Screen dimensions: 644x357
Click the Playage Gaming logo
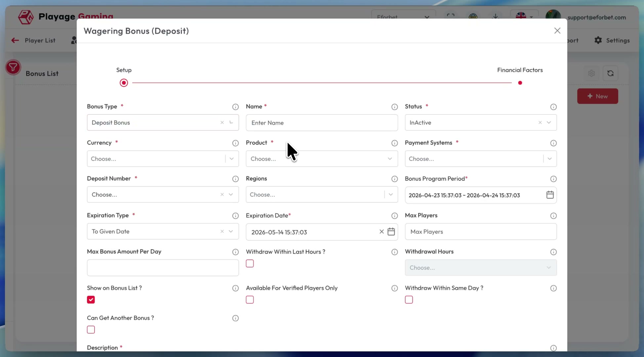65,16
